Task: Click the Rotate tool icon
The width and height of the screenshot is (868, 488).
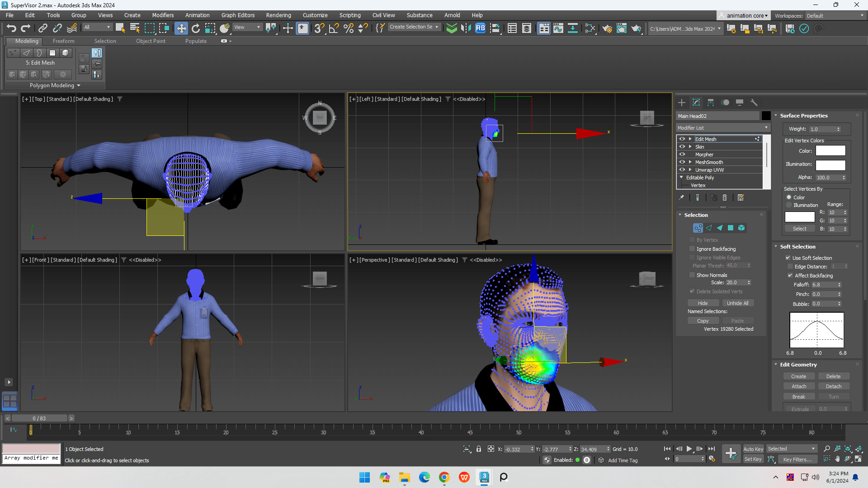Action: coord(195,28)
